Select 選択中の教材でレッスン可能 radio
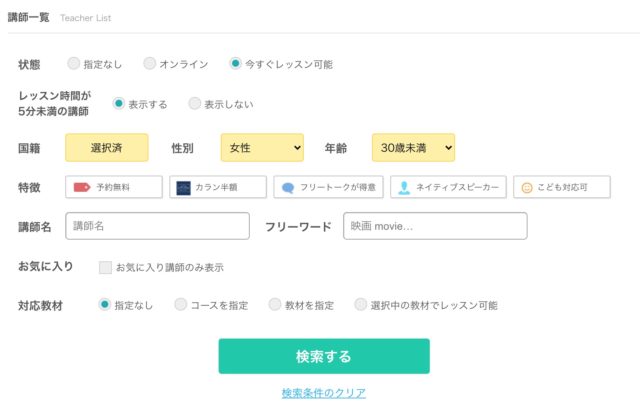The image size is (640, 411). [360, 304]
